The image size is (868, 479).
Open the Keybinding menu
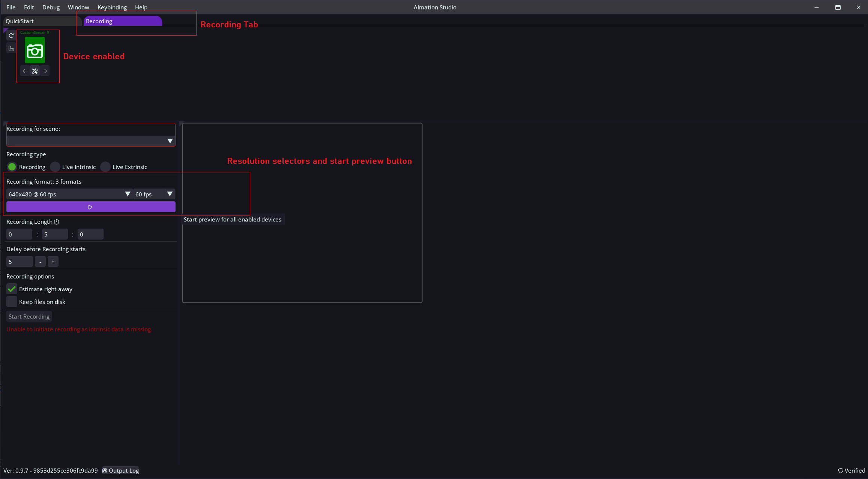click(112, 7)
